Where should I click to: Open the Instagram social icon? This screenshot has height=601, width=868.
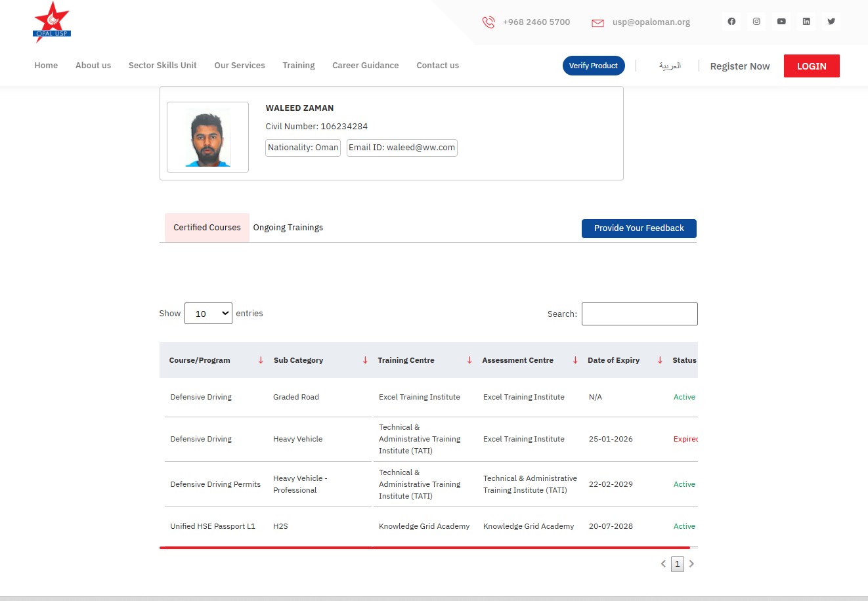tap(756, 22)
